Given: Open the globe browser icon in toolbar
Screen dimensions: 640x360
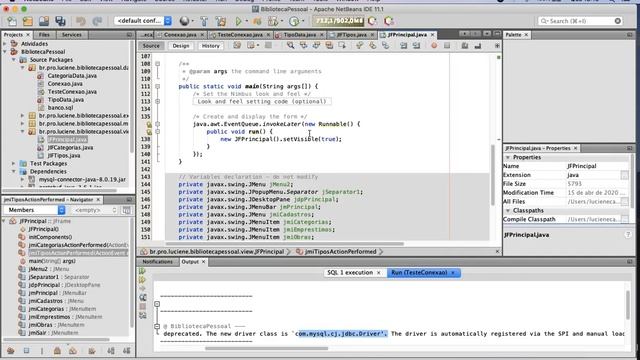Looking at the screenshot, I should click(x=184, y=21).
